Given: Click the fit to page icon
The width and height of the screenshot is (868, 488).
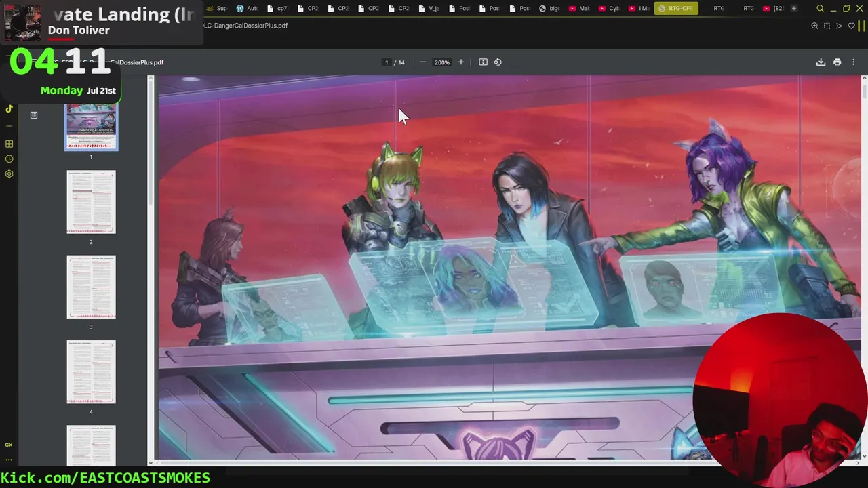Looking at the screenshot, I should (x=483, y=62).
